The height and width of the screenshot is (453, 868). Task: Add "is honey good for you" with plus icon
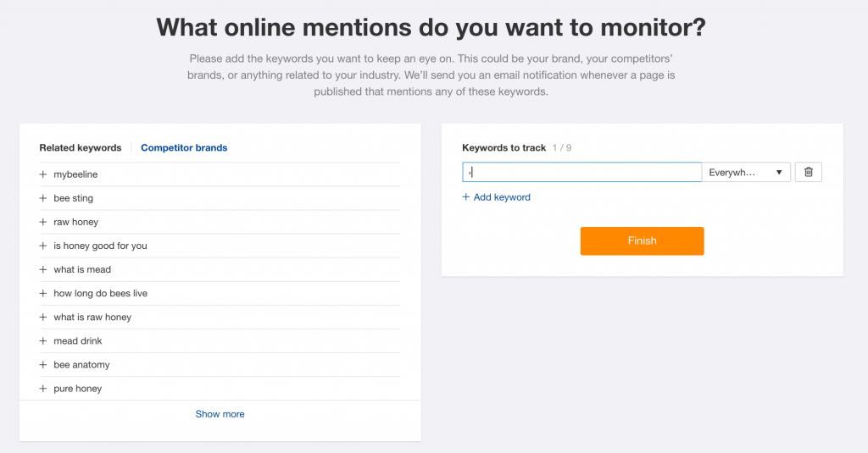[43, 246]
